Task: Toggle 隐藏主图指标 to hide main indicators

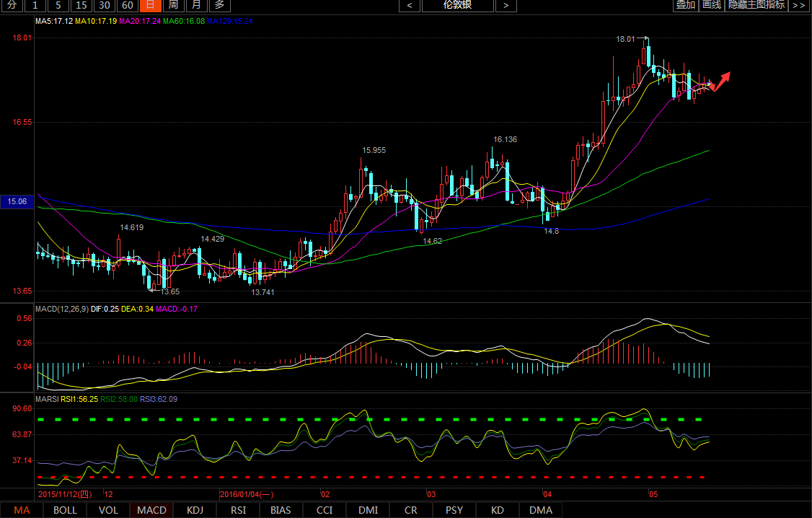Action: coord(756,6)
